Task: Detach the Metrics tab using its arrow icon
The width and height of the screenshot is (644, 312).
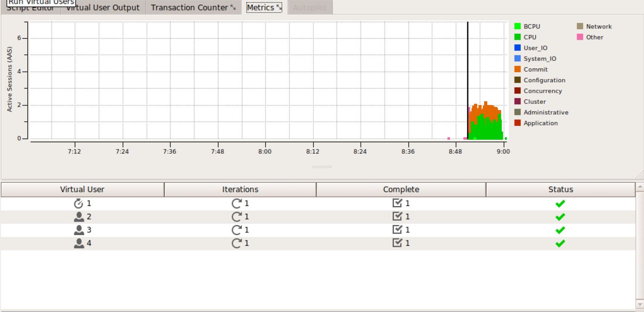Action: point(278,8)
